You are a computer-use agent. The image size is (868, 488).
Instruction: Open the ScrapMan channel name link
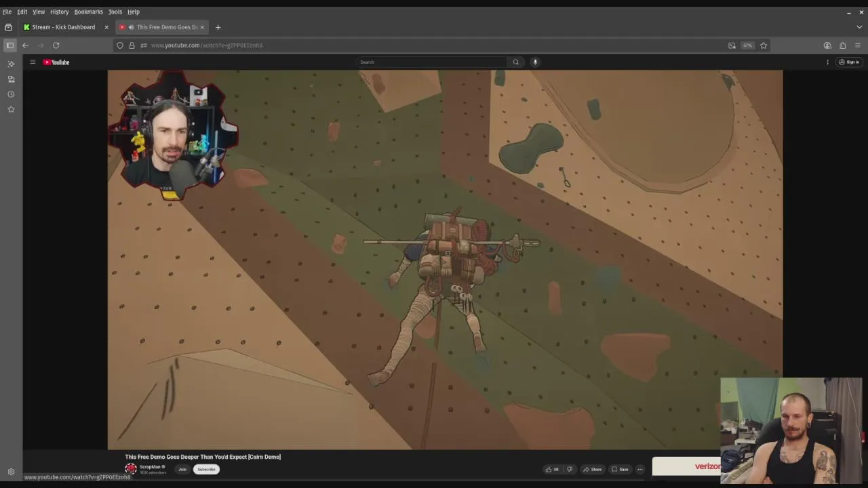pyautogui.click(x=150, y=466)
